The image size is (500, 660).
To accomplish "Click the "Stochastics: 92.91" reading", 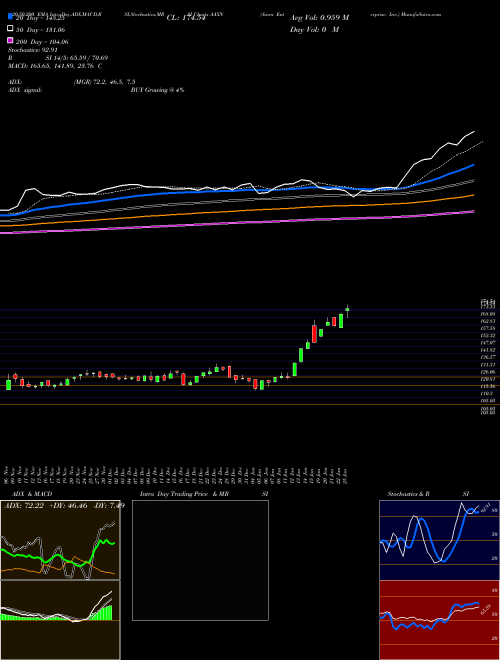I will point(33,50).
